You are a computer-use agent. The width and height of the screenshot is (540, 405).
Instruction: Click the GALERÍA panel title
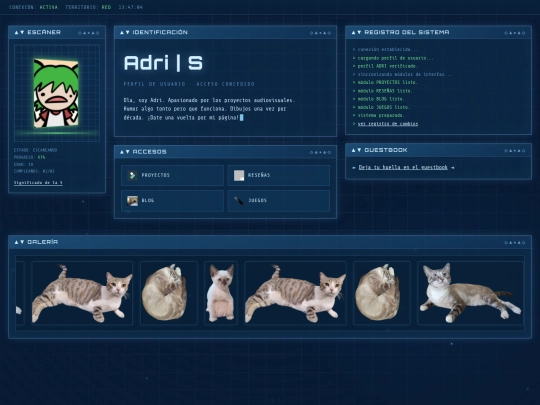click(x=43, y=242)
